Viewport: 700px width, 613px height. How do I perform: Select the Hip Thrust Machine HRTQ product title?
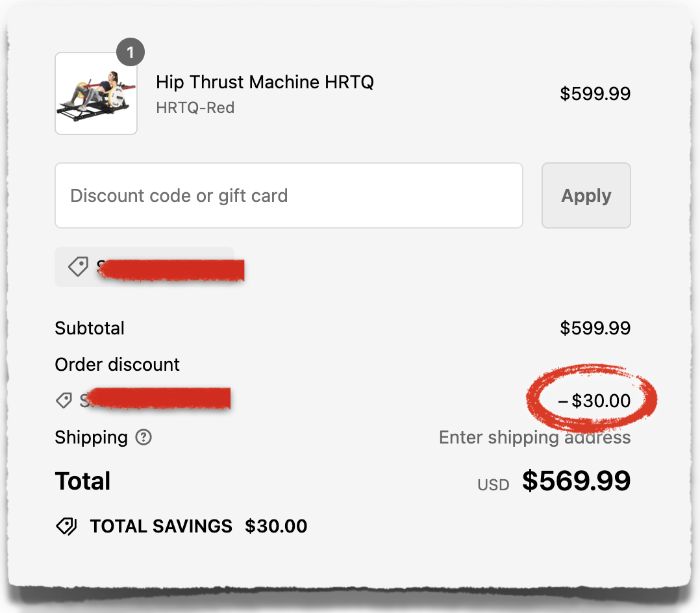(265, 82)
